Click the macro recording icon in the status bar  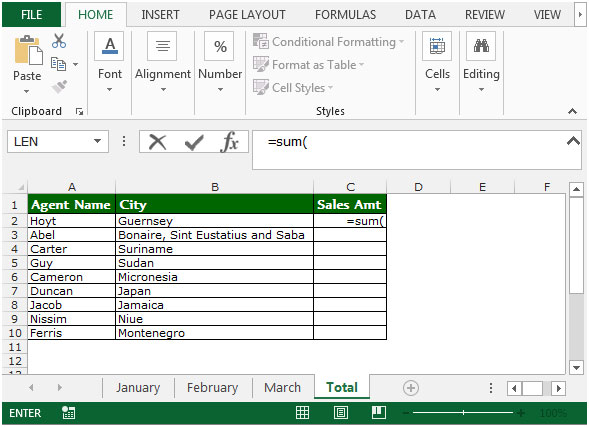coord(68,412)
